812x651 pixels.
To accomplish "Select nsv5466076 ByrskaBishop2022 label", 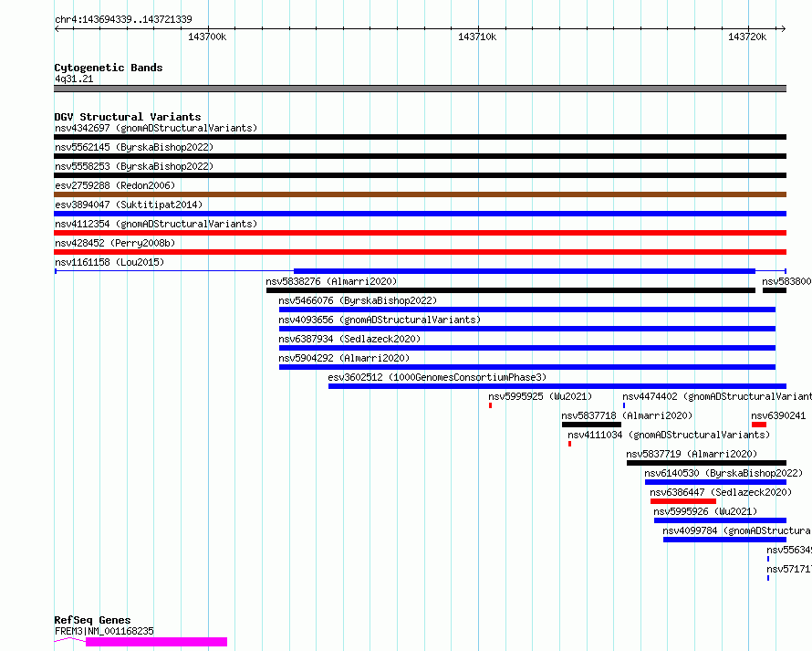I will click(358, 300).
